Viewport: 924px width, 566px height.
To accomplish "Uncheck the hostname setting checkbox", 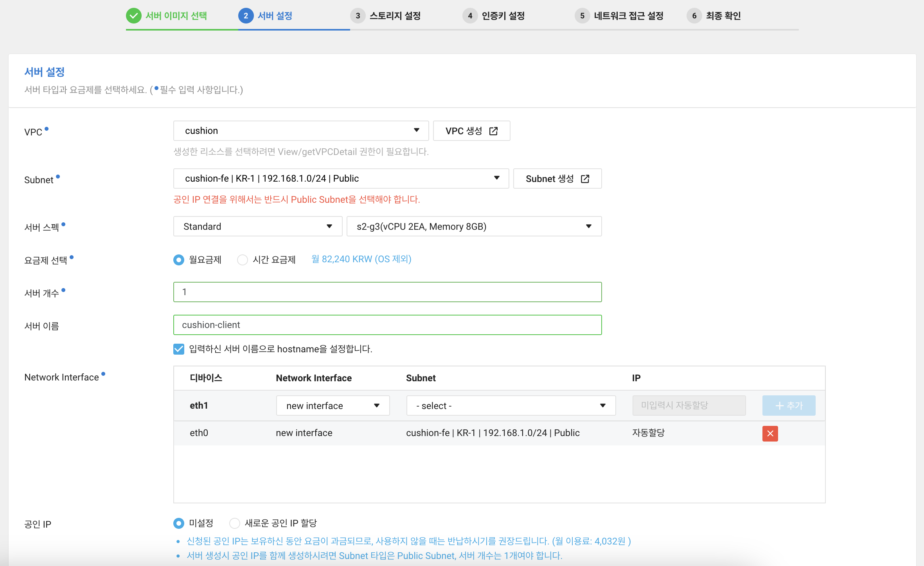I will [x=179, y=349].
